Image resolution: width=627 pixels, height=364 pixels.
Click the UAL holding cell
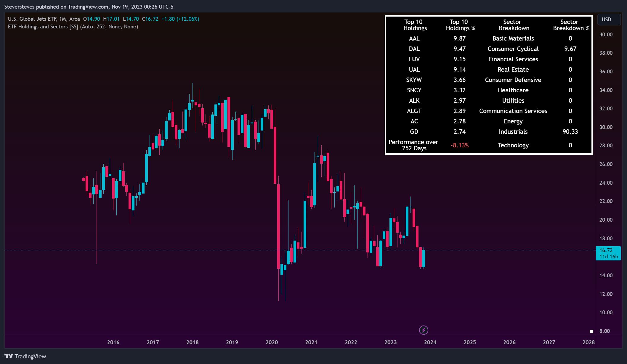(414, 70)
